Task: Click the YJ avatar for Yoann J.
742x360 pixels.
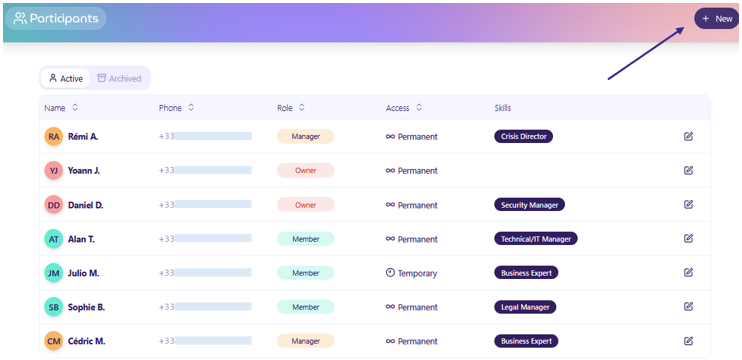Action: (x=53, y=171)
